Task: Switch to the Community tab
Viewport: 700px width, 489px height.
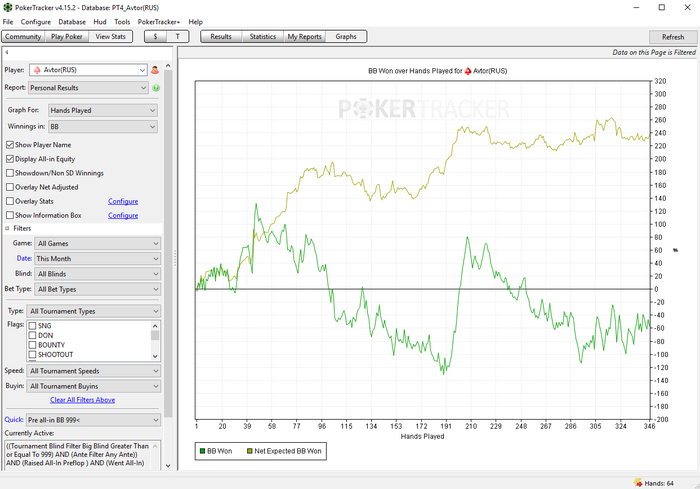Action: [23, 37]
